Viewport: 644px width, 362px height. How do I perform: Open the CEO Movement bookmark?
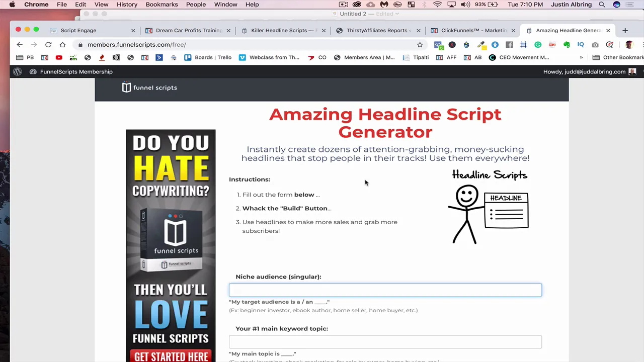tap(519, 57)
